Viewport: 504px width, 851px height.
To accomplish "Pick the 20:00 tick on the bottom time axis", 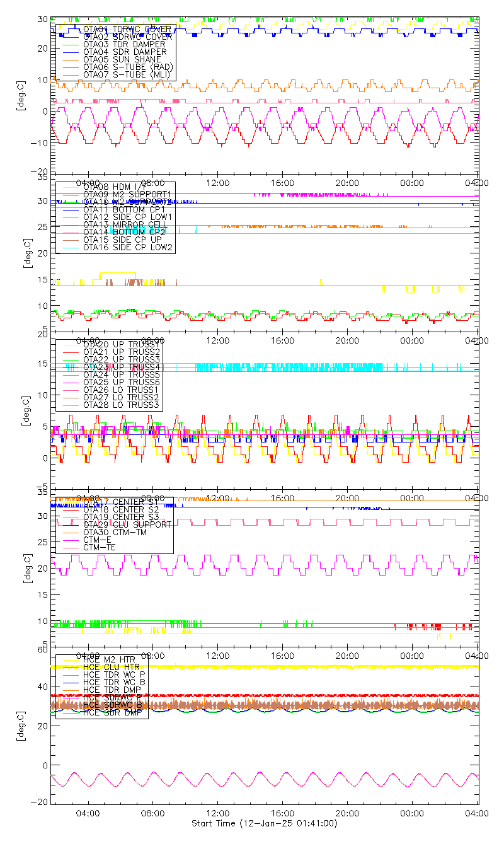I will point(347,814).
